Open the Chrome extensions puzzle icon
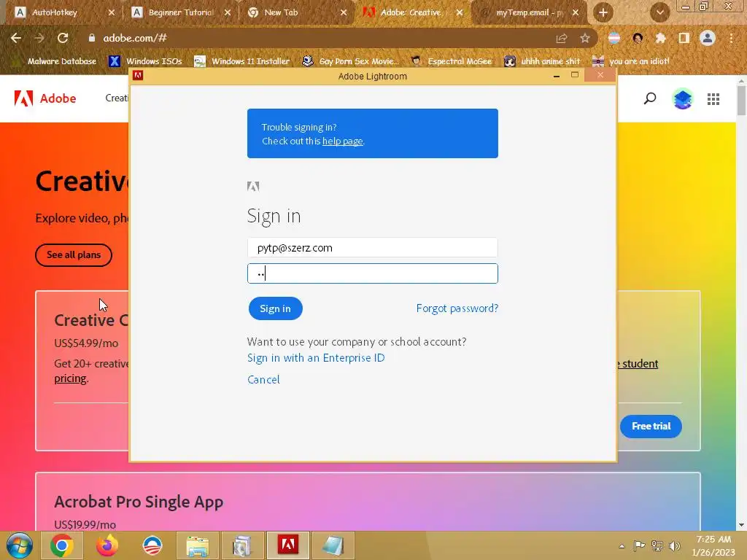The width and height of the screenshot is (747, 560). (x=660, y=38)
